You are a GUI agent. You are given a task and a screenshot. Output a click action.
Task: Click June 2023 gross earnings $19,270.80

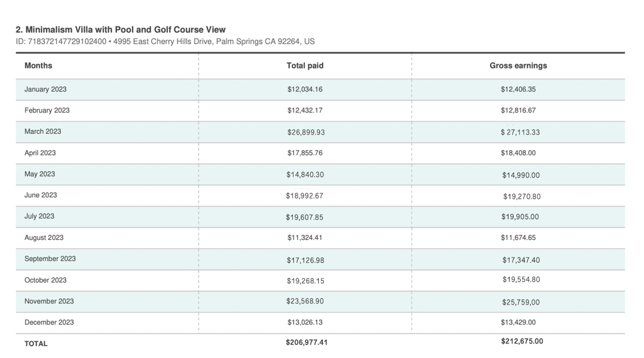(521, 197)
